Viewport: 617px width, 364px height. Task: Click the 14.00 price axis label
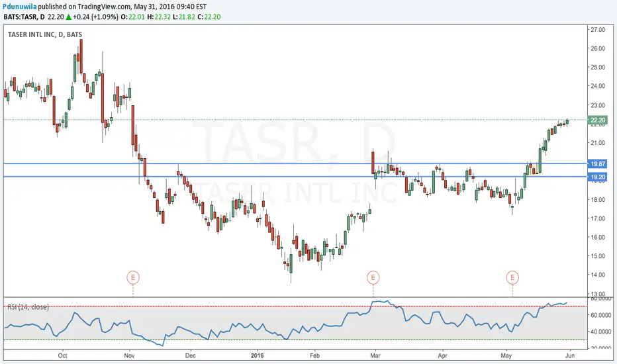598,275
